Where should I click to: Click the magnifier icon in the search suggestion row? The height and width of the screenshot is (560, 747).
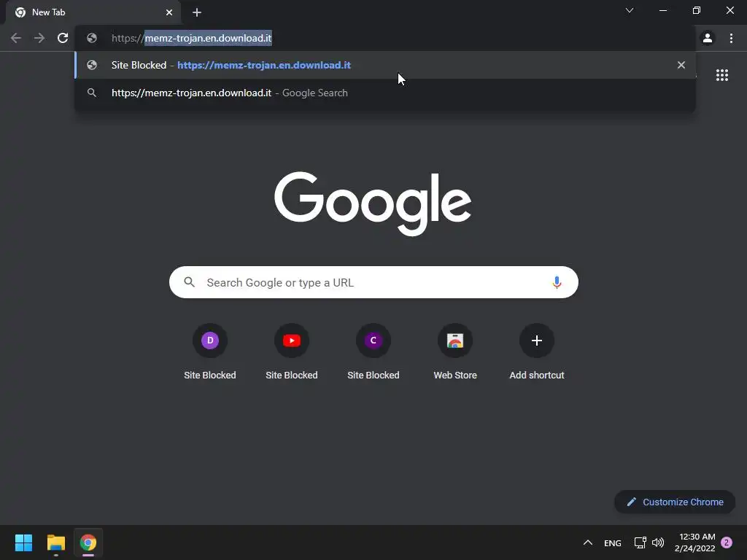pyautogui.click(x=92, y=93)
